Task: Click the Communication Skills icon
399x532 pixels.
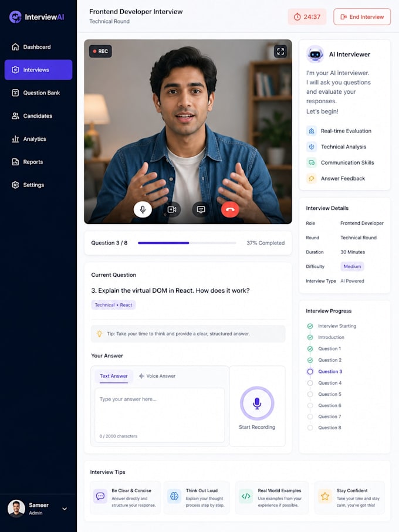Action: [312, 162]
